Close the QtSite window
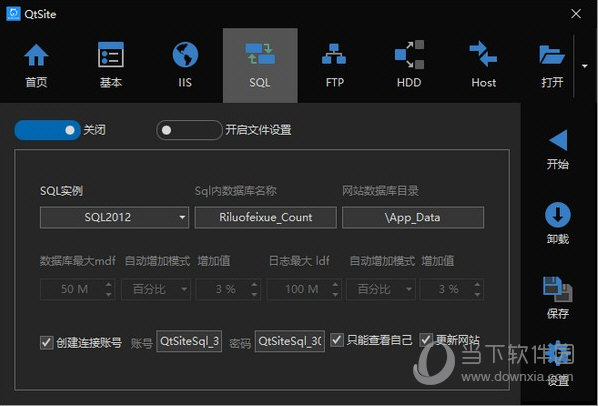The height and width of the screenshot is (406, 598). (576, 14)
